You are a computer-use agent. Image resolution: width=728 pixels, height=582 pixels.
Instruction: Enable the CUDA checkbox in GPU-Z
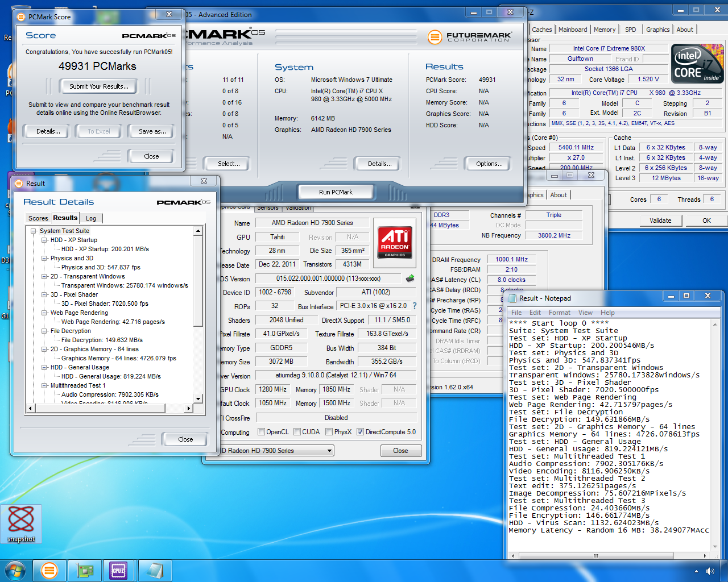click(x=297, y=432)
